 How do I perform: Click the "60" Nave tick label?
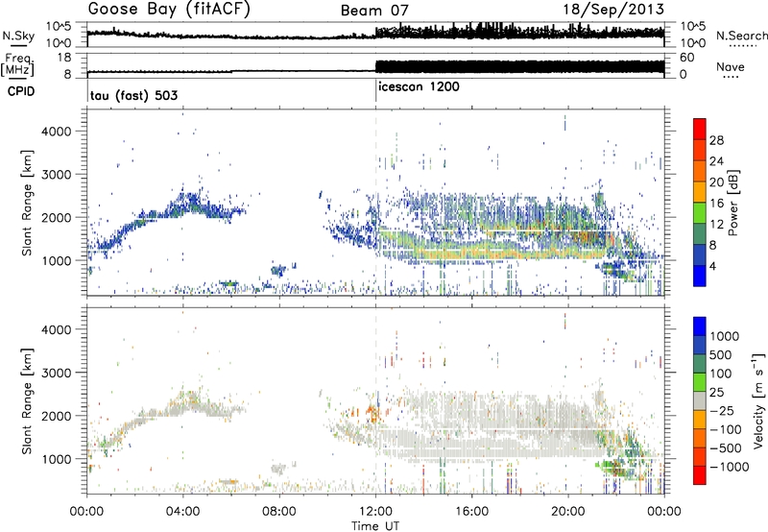coord(687,58)
